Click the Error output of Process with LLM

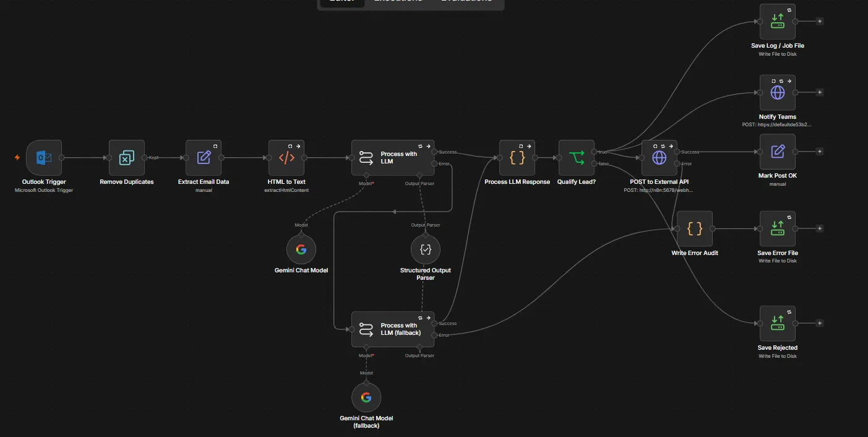(x=435, y=164)
